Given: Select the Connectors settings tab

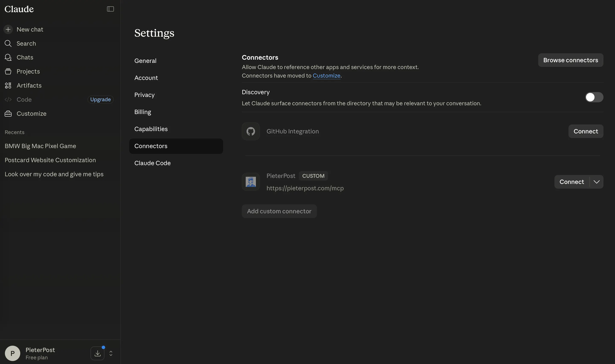Looking at the screenshot, I should pyautogui.click(x=176, y=146).
